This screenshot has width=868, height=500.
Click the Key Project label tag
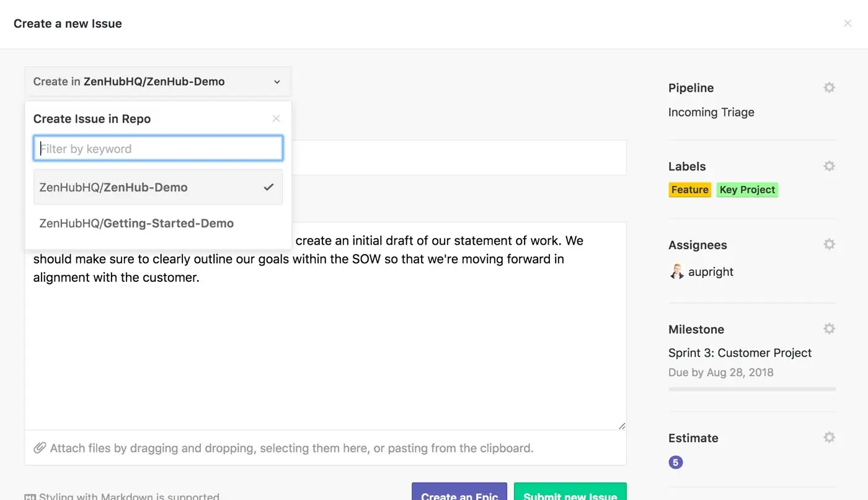[747, 190]
